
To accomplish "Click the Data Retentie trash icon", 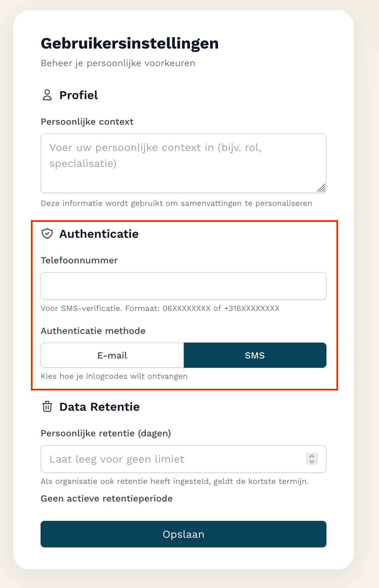I will (x=47, y=407).
